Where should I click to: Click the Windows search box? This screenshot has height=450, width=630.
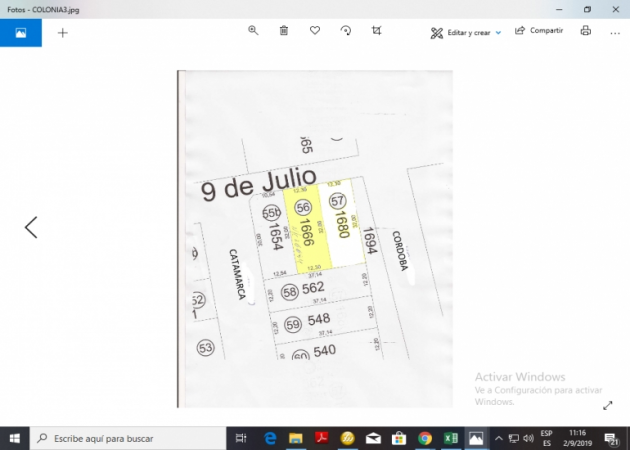[x=130, y=438]
